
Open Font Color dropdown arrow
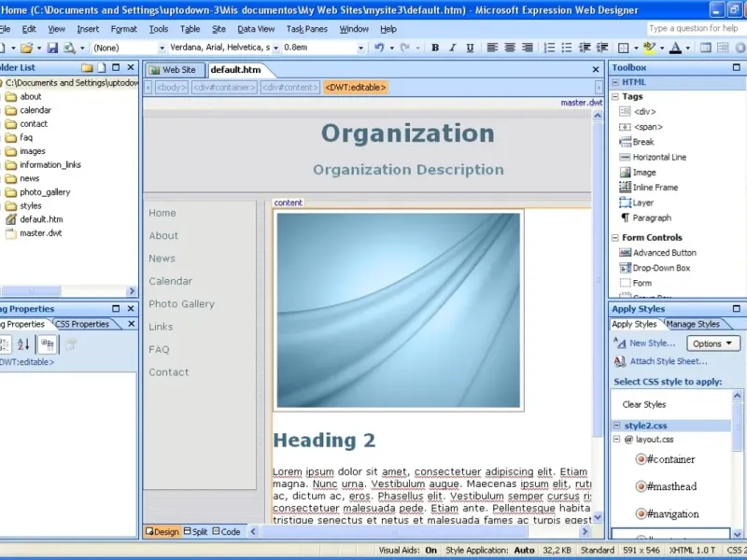687,49
